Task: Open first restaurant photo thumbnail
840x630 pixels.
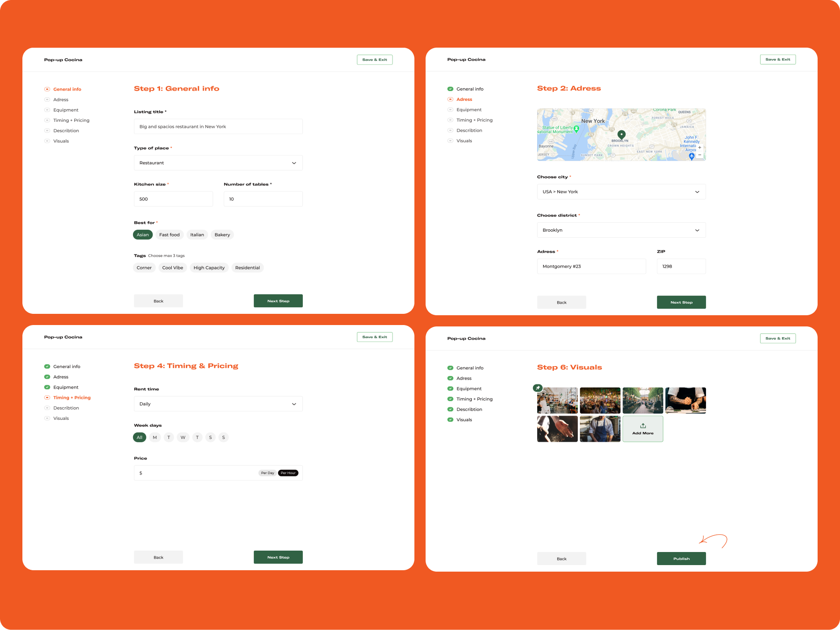Action: tap(557, 401)
